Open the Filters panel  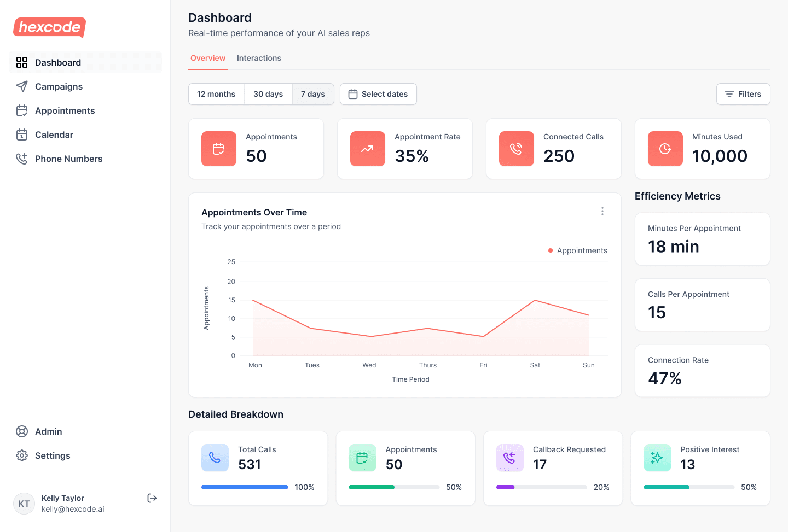click(x=743, y=93)
